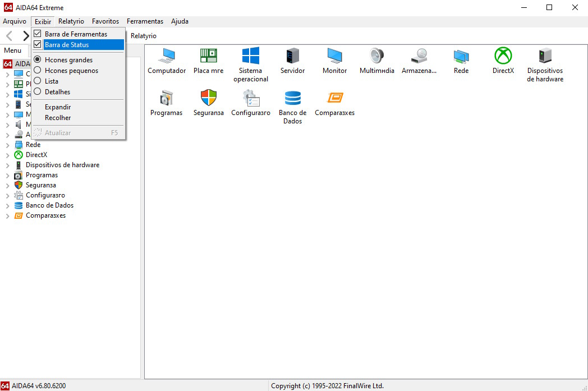Open the Dispositivos de hardware icon in main panel
The image size is (588, 391).
[545, 56]
